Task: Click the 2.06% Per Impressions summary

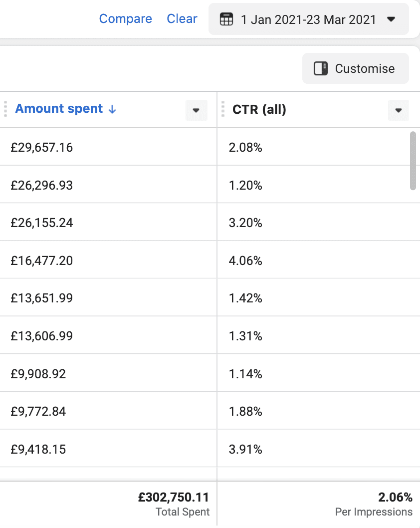Action: [395, 497]
